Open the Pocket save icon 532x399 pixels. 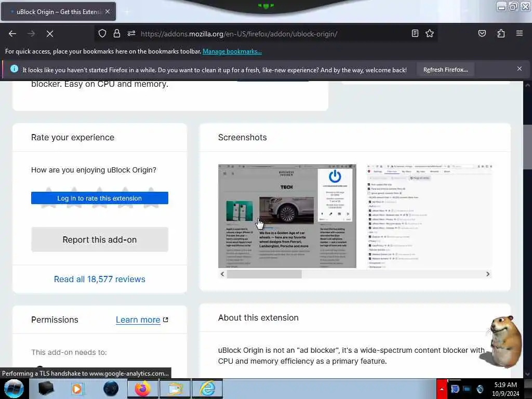point(482,33)
